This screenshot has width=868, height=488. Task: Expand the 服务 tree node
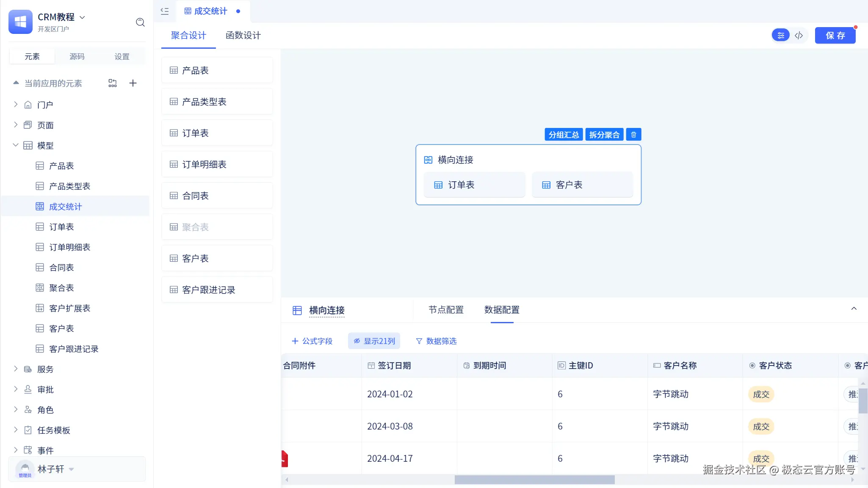[16, 369]
